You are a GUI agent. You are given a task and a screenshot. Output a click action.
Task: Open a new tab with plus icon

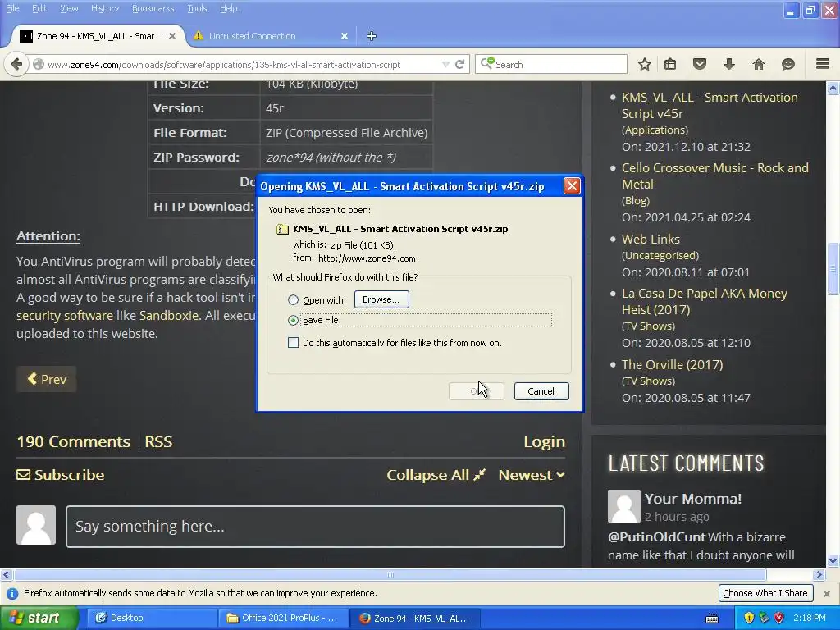tap(372, 36)
